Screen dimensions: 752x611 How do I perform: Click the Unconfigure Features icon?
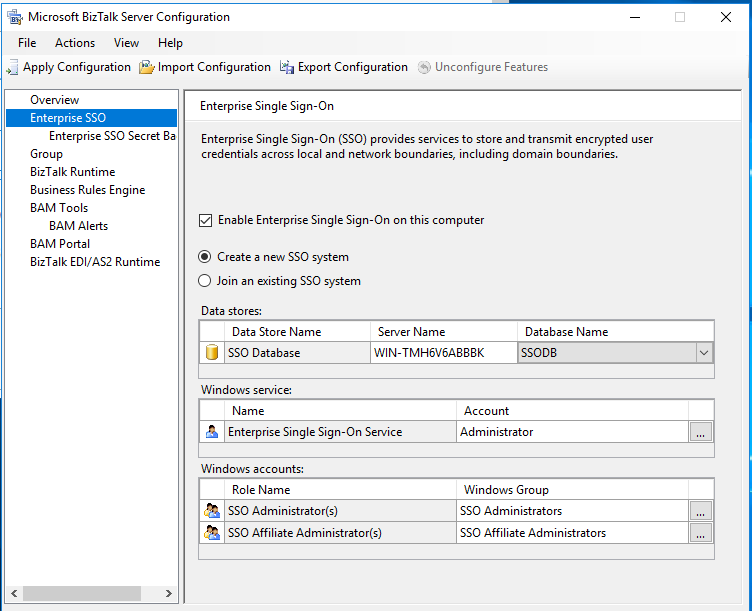tap(424, 67)
